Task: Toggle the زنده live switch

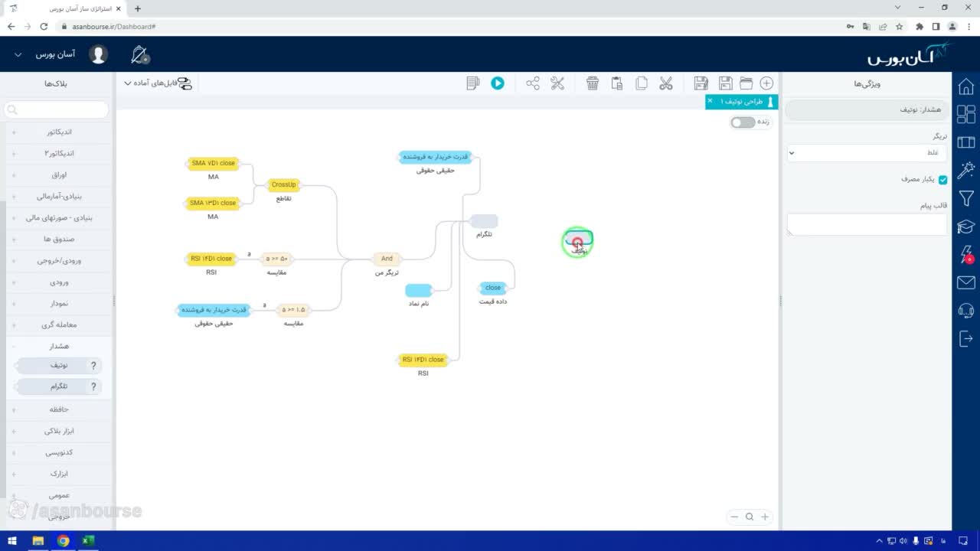Action: click(742, 122)
